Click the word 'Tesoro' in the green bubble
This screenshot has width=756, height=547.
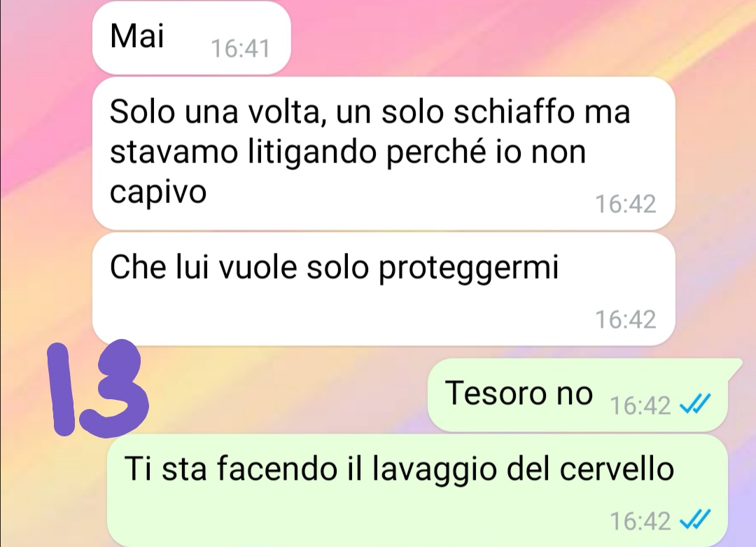pyautogui.click(x=495, y=393)
